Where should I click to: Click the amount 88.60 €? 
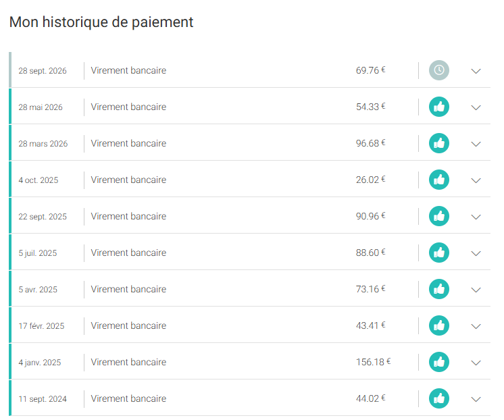click(370, 253)
